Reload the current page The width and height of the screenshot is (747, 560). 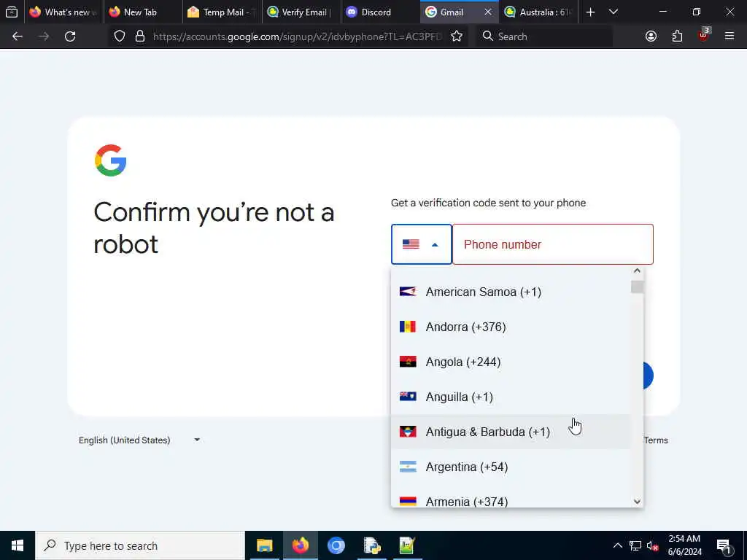click(70, 36)
